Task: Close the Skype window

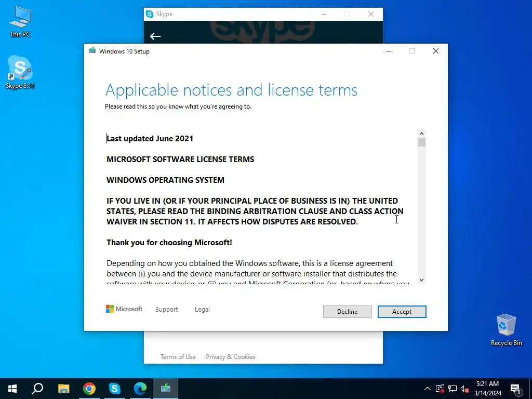Action: (371, 14)
